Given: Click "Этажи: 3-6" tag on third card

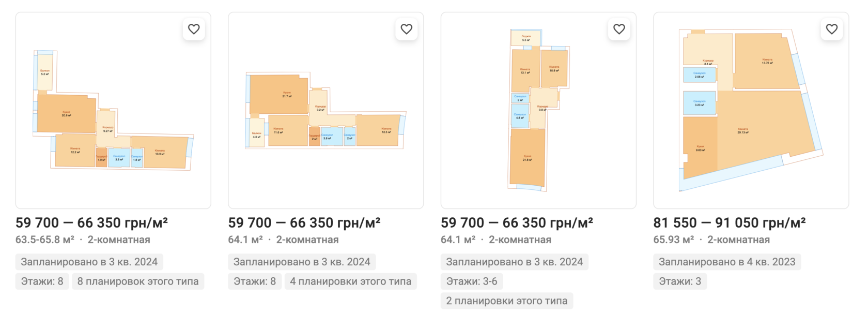Looking at the screenshot, I should (x=472, y=281).
